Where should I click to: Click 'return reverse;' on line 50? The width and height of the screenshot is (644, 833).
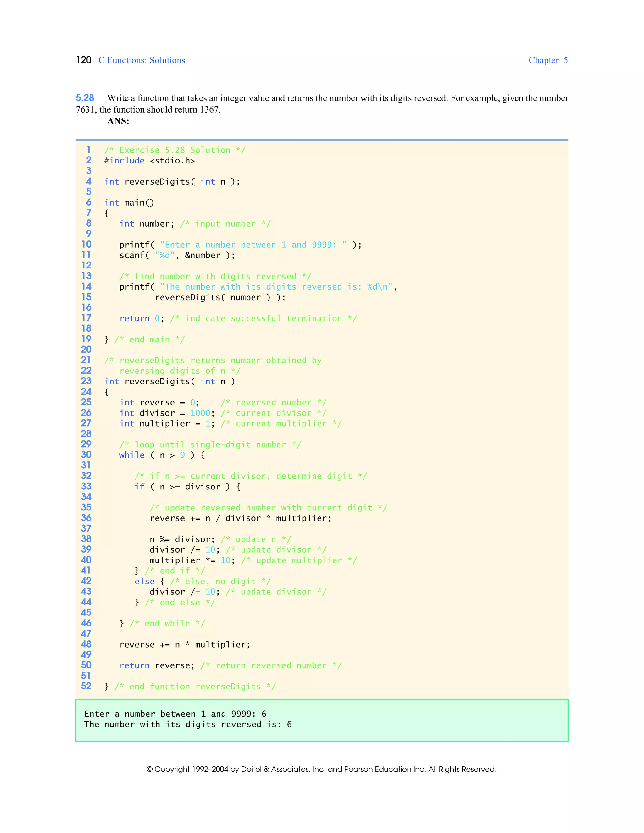[157, 665]
